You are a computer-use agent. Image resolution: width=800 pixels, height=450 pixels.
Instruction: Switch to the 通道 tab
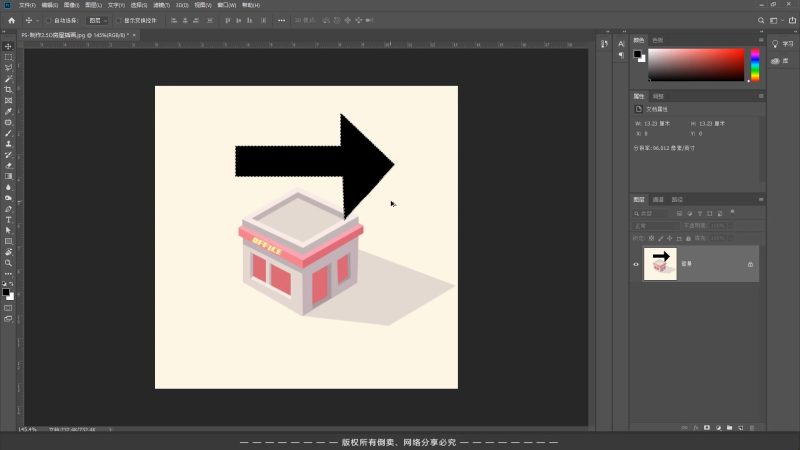[658, 199]
